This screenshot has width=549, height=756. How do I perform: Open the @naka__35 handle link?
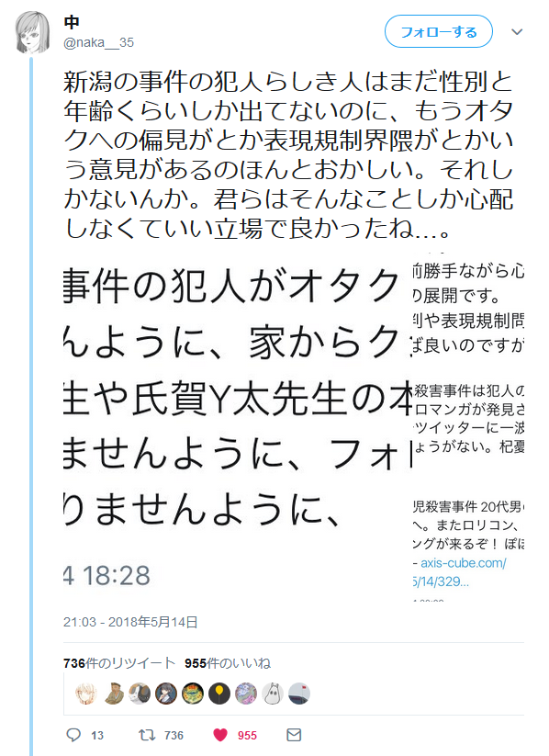pyautogui.click(x=98, y=42)
